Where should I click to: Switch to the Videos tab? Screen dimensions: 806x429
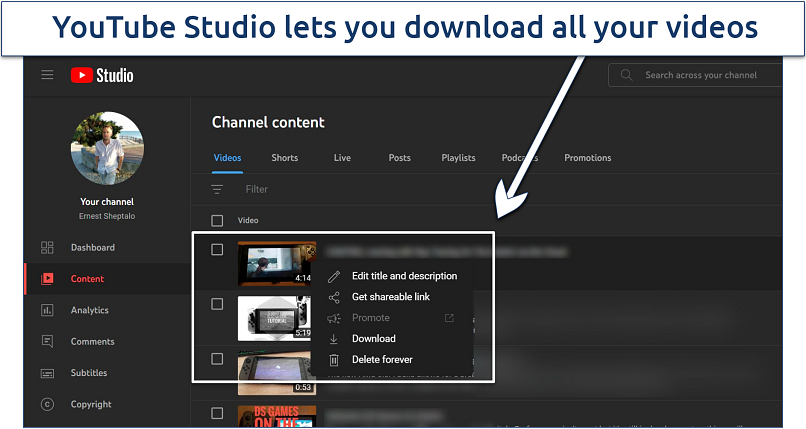pyautogui.click(x=227, y=158)
